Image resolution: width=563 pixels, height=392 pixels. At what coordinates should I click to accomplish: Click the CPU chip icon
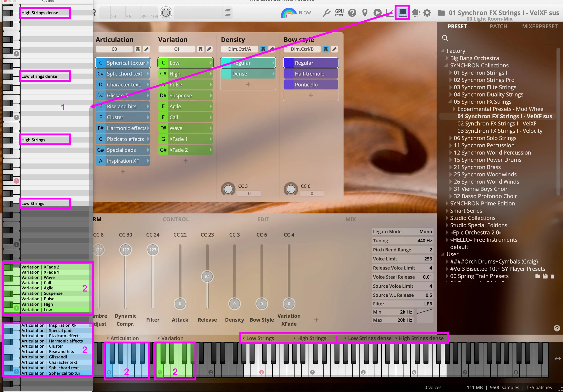tap(416, 13)
